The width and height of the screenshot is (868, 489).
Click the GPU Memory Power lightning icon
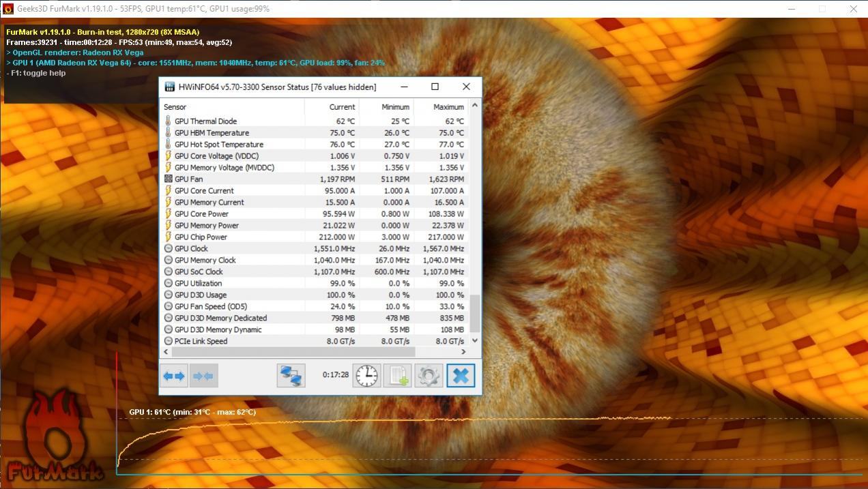168,225
